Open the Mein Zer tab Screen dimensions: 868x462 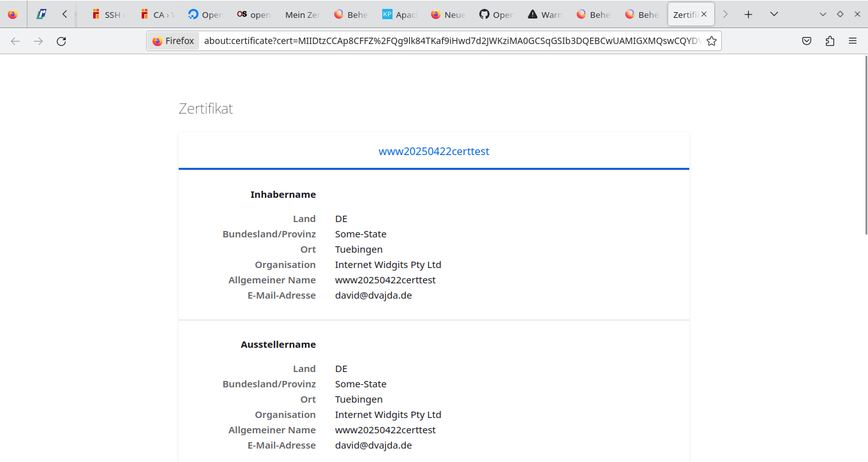coord(302,14)
